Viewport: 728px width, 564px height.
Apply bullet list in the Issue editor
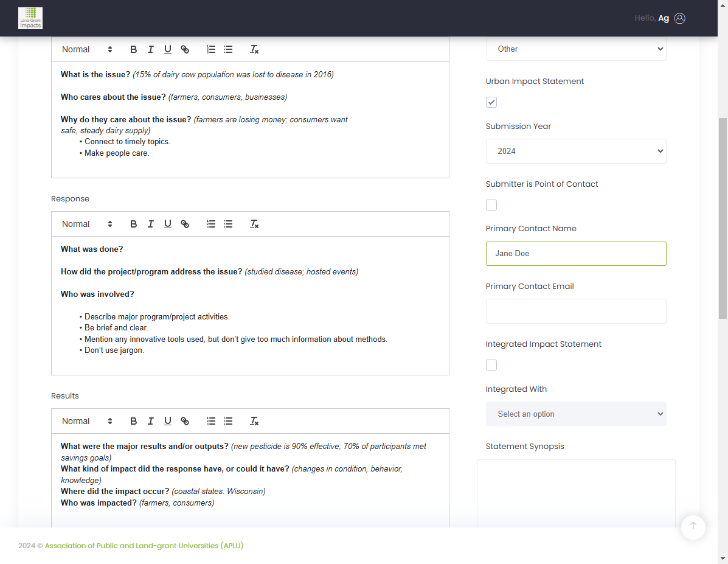pos(228,49)
